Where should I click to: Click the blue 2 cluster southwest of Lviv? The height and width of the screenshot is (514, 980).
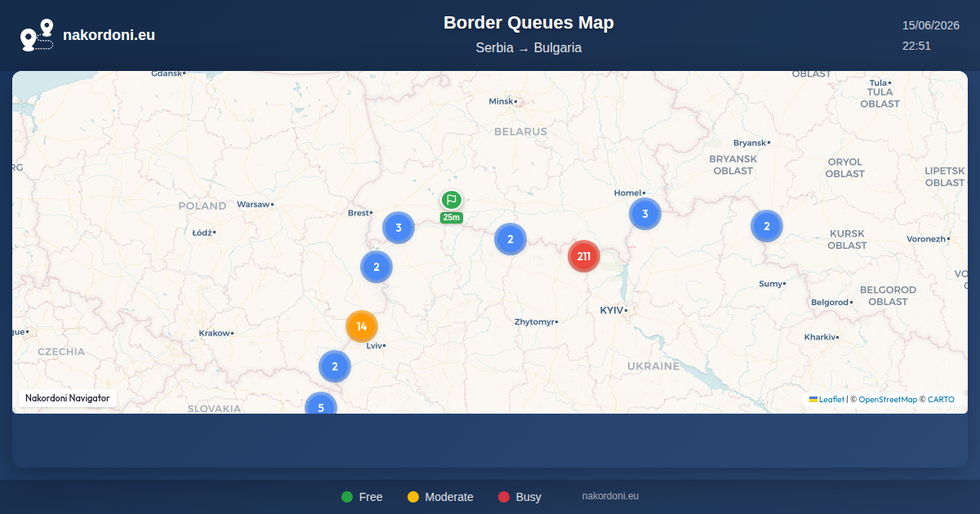pyautogui.click(x=334, y=366)
